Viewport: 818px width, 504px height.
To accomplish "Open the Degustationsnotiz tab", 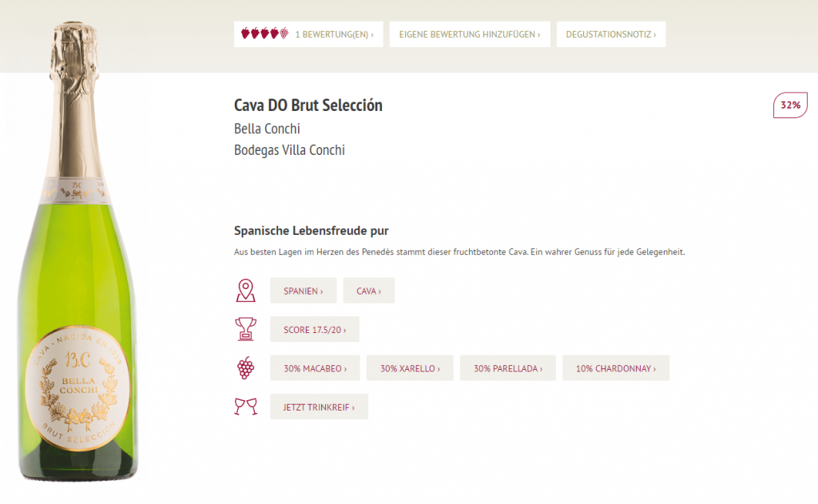I will click(611, 34).
